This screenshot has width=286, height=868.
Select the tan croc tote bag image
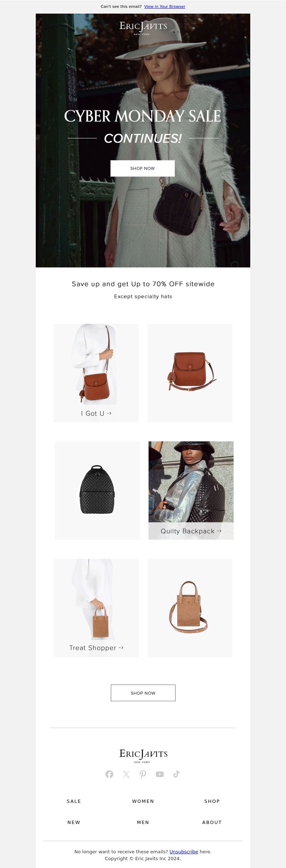click(190, 608)
